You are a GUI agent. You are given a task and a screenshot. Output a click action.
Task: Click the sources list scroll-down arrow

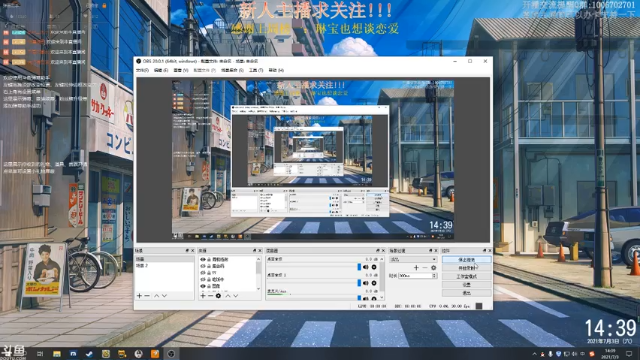pyautogui.click(x=258, y=289)
